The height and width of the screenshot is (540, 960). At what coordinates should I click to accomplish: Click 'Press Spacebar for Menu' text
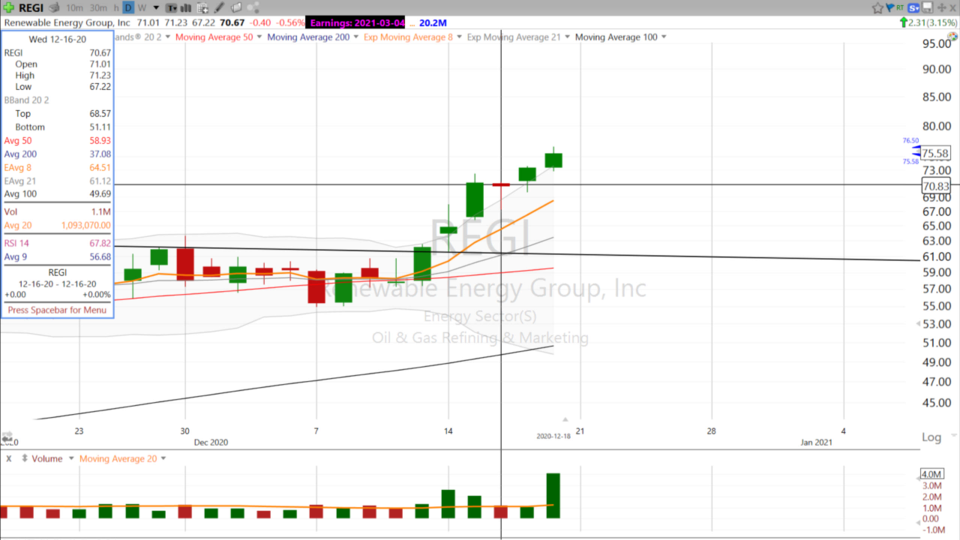(x=57, y=310)
